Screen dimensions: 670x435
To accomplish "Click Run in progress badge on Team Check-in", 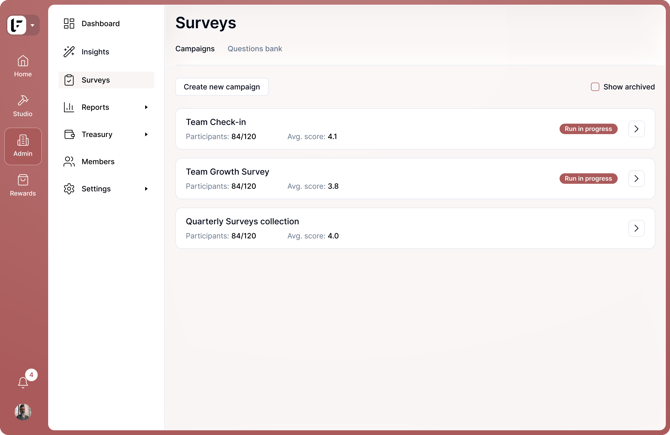I will pyautogui.click(x=588, y=129).
